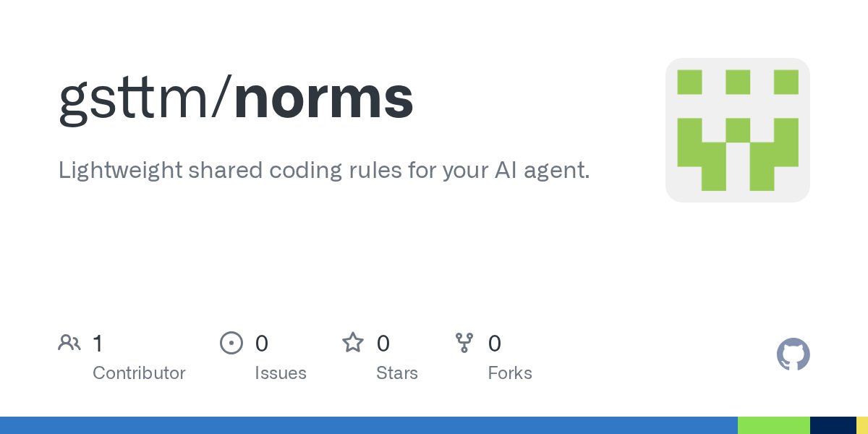Open the green pixel identicon avatar
868x434 pixels.
coord(738,130)
